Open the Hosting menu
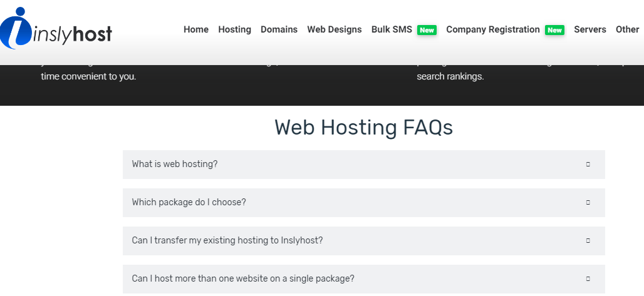The width and height of the screenshot is (644, 296). pyautogui.click(x=234, y=29)
